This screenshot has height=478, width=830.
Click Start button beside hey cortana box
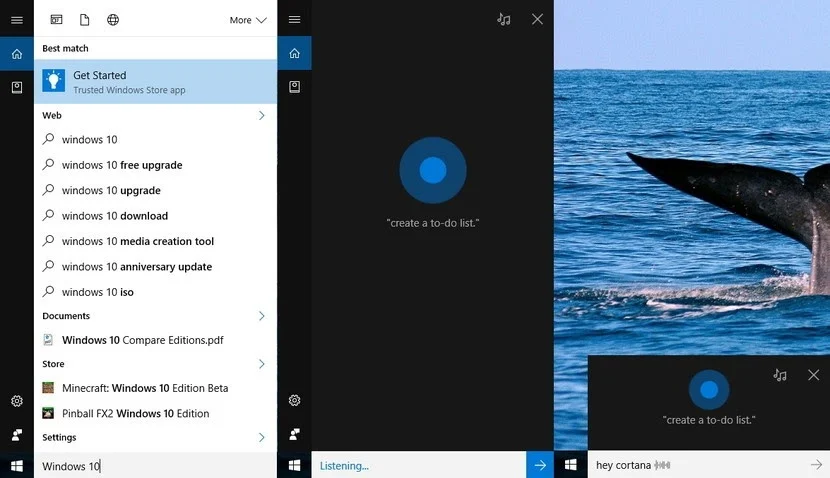[571, 465]
